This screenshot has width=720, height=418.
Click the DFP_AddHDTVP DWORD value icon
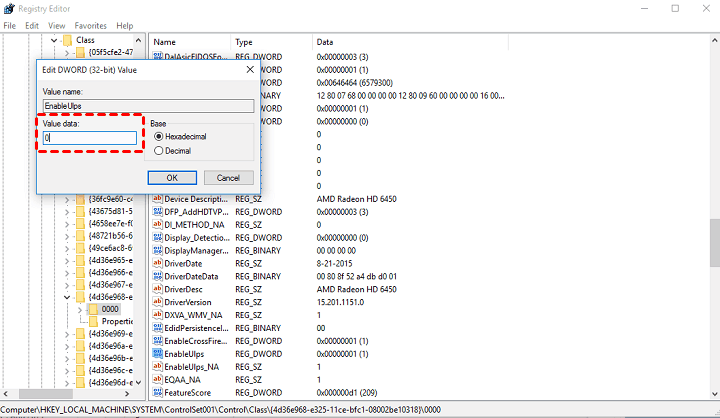[158, 212]
